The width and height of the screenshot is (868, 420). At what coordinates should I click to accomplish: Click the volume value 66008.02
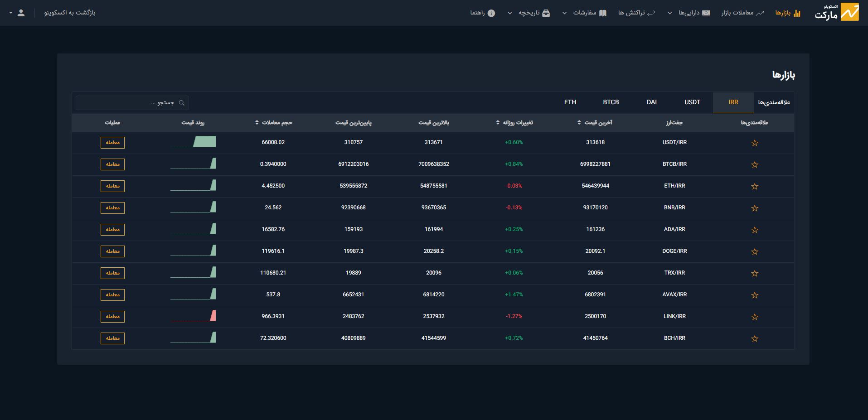click(273, 142)
